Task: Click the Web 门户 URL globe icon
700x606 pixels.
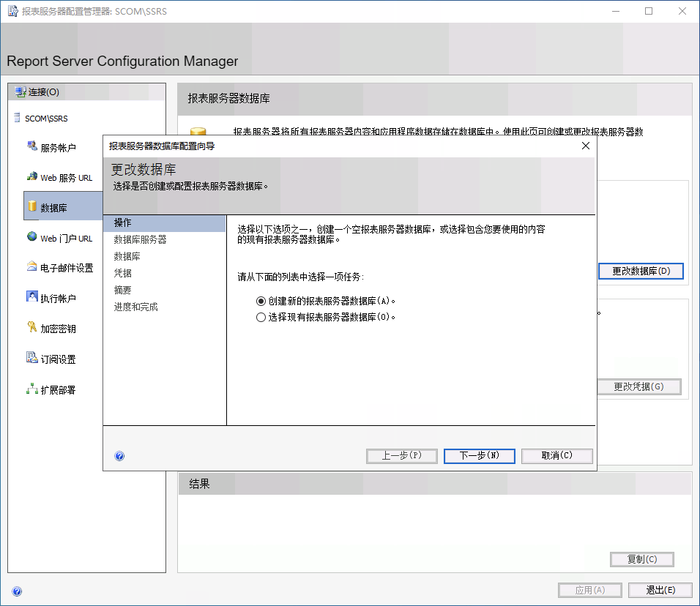Action: click(31, 237)
